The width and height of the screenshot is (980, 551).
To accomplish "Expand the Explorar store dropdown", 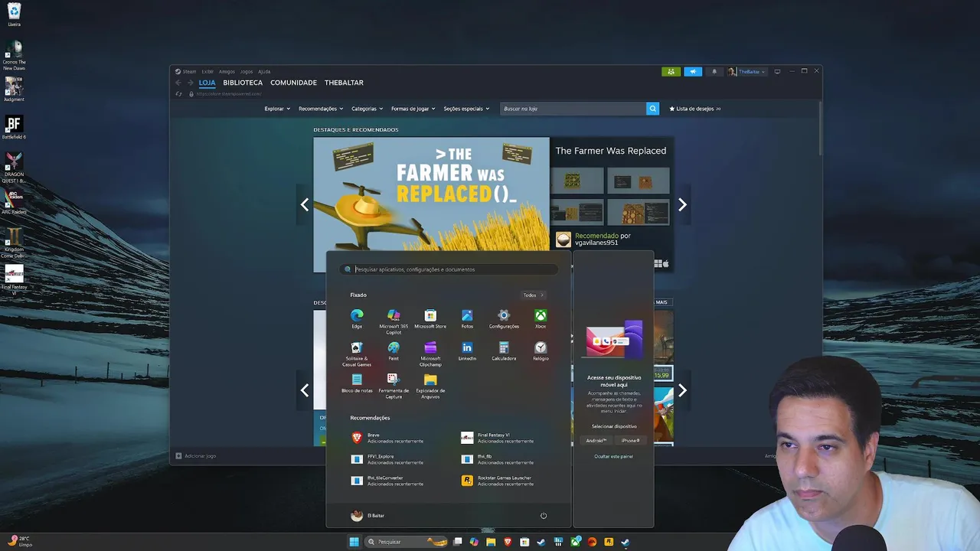I will pyautogui.click(x=277, y=109).
